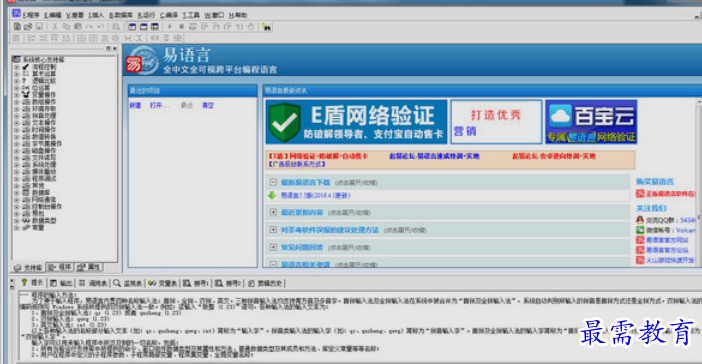702x364 pixels.
Task: Open the T.工具 menu
Action: [191, 15]
